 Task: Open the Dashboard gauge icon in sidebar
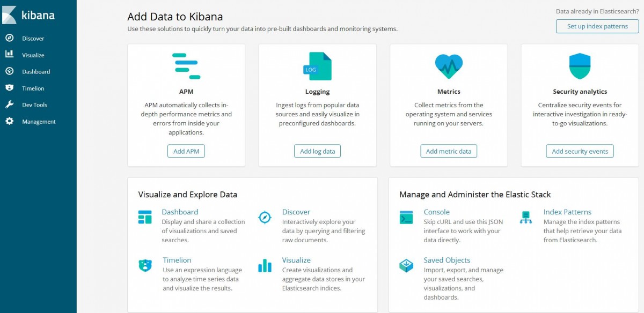coord(9,71)
